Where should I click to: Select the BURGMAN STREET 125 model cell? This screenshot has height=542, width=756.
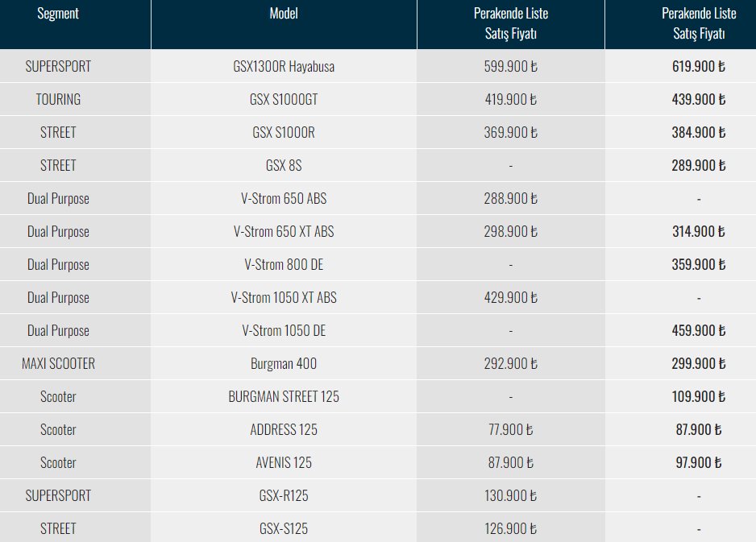(284, 396)
